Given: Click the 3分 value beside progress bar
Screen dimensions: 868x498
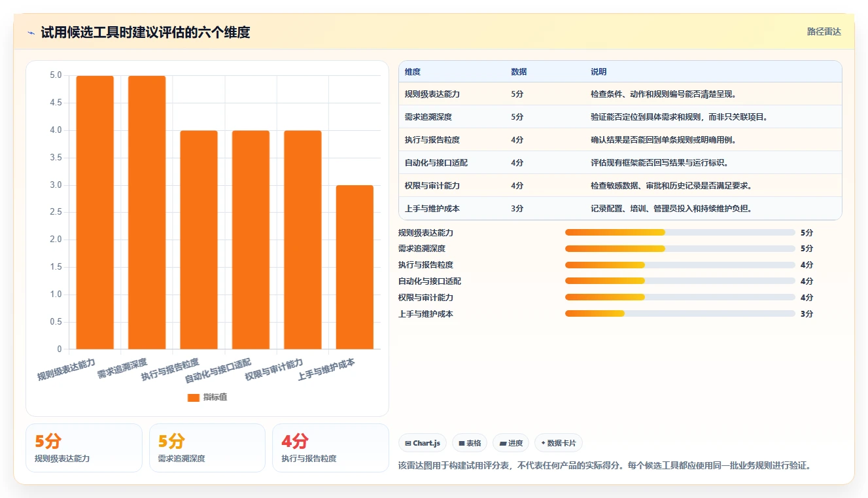Looking at the screenshot, I should 807,313.
